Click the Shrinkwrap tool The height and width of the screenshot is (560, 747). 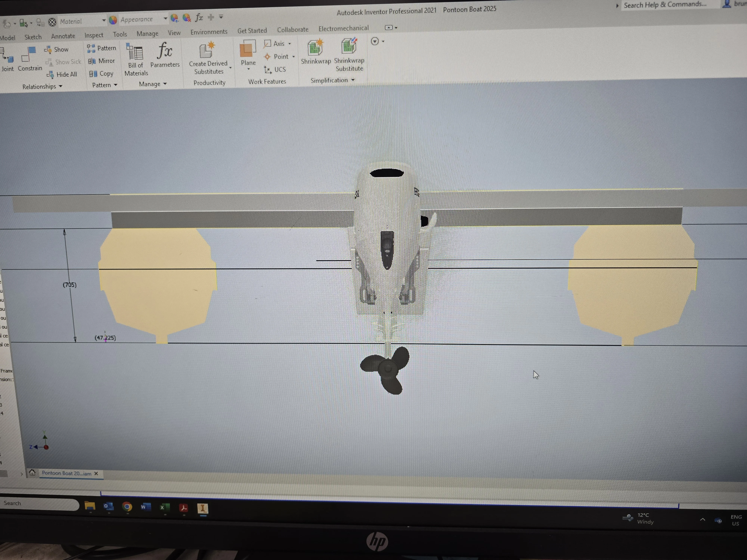[x=316, y=52]
